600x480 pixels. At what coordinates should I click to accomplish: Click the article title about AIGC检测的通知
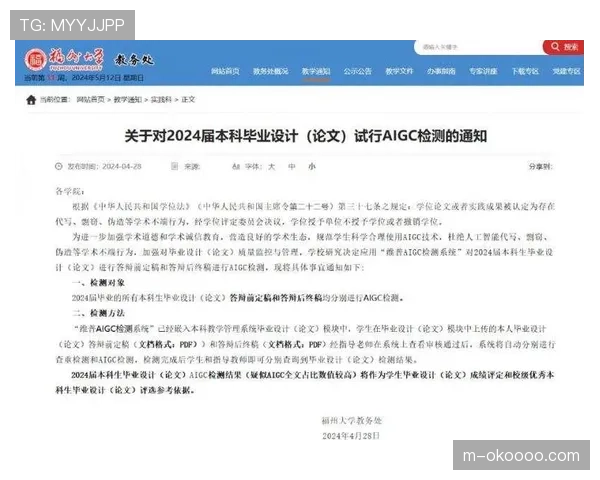(x=306, y=136)
